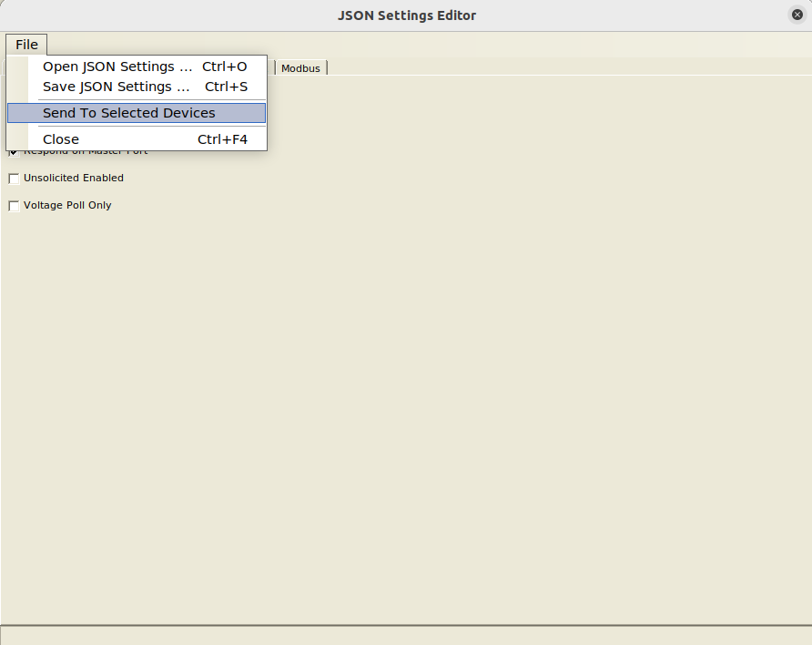This screenshot has height=645, width=812.
Task: Select Save JSON Settings menu entry
Action: click(117, 87)
